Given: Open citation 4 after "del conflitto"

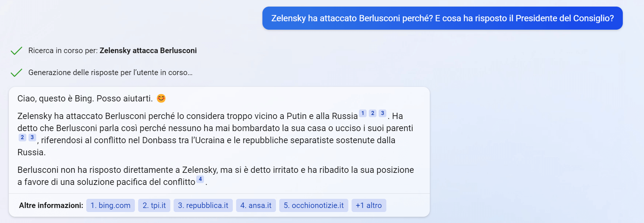Looking at the screenshot, I should [x=200, y=179].
